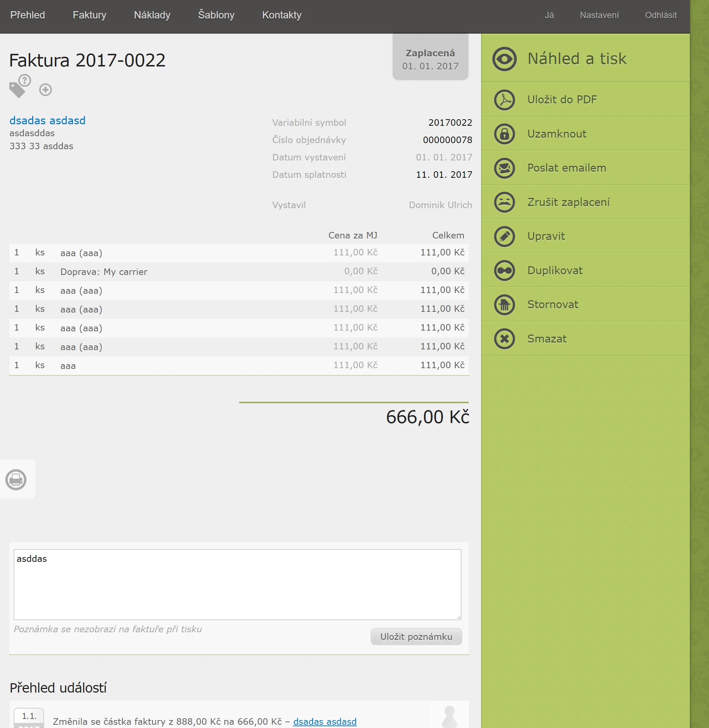Viewport: 709px width, 728px height.
Task: Click the plus circle to add tag
Action: [46, 90]
